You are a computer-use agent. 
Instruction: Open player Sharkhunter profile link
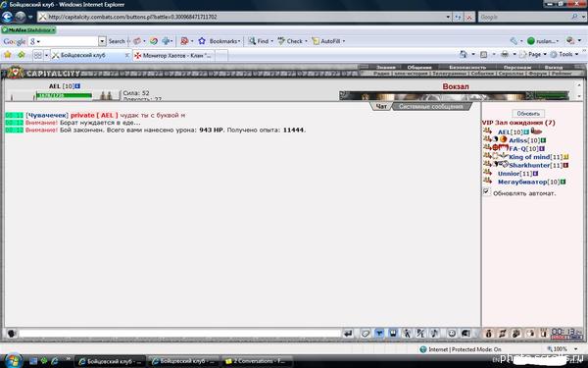click(529, 165)
